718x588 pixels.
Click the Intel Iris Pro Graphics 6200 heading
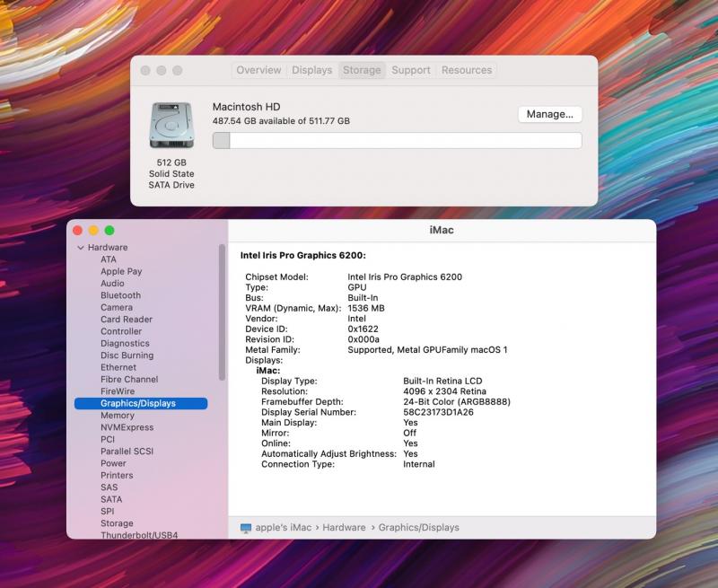[303, 256]
